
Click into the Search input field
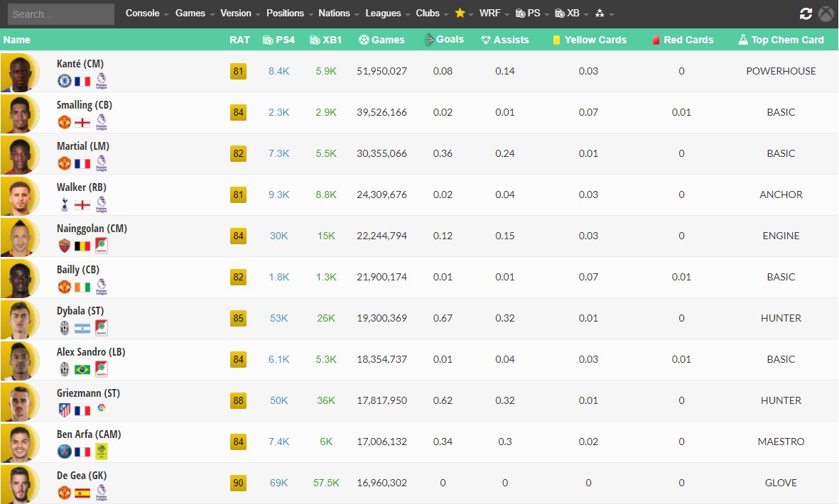coord(61,14)
